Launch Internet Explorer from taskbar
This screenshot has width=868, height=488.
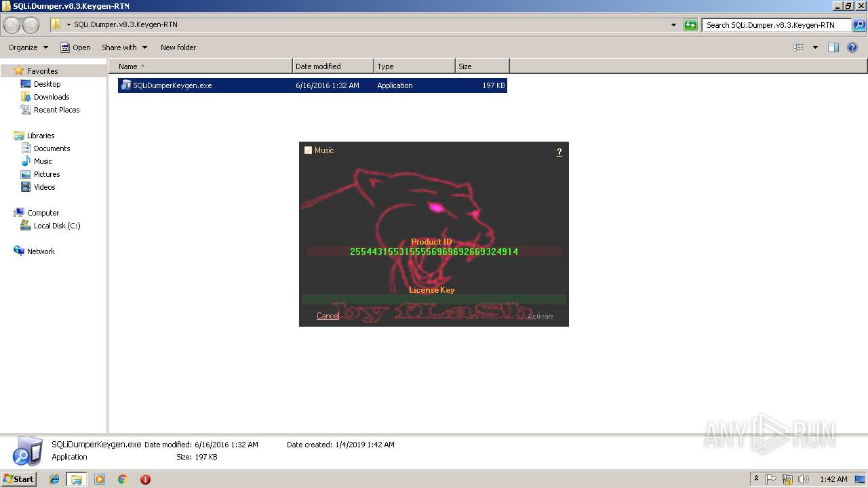pos(55,479)
